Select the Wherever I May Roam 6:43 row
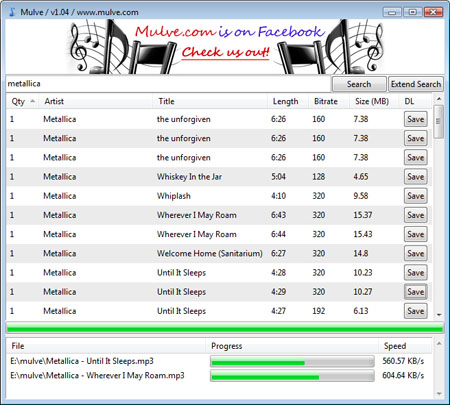This screenshot has height=405, width=450. click(219, 215)
